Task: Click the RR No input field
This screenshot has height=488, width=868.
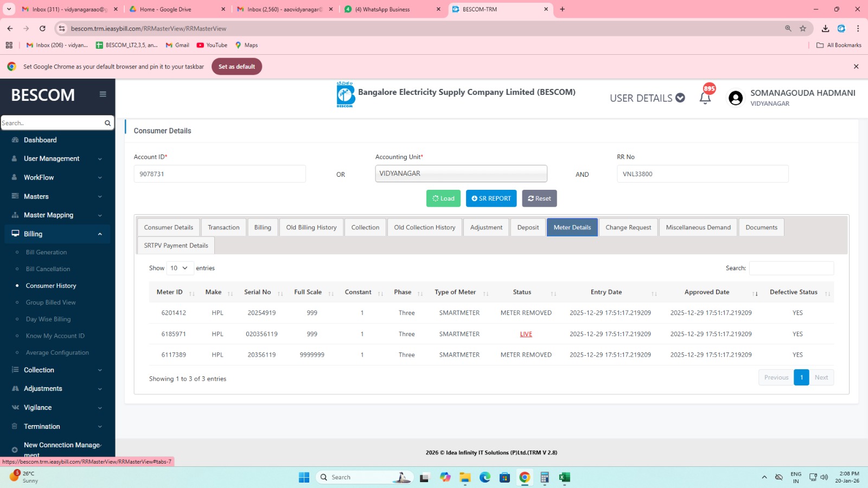Action: [702, 174]
